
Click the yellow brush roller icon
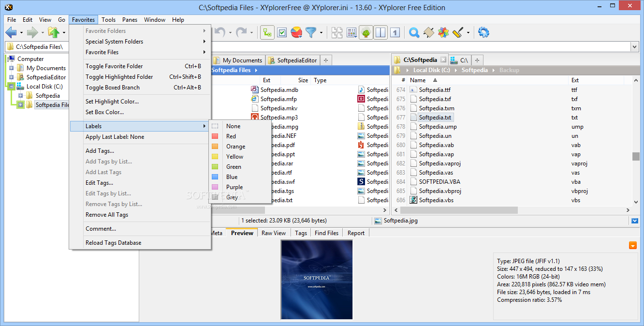click(458, 33)
